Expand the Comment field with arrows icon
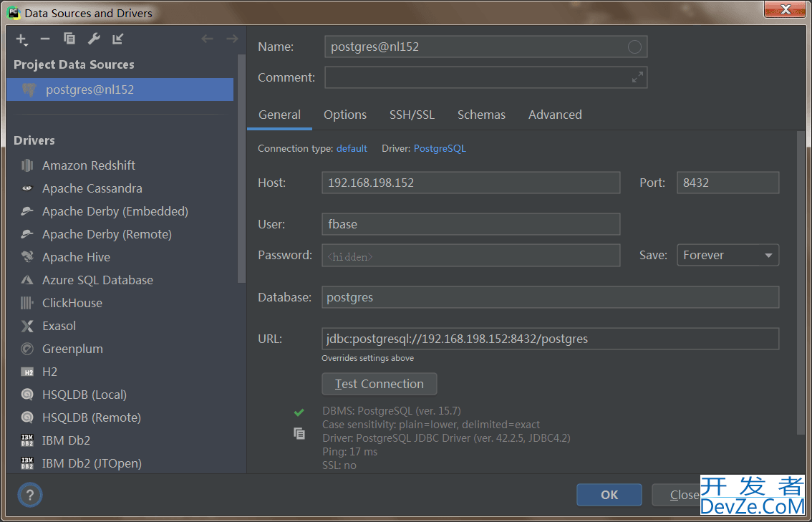The width and height of the screenshot is (812, 522). pos(637,77)
